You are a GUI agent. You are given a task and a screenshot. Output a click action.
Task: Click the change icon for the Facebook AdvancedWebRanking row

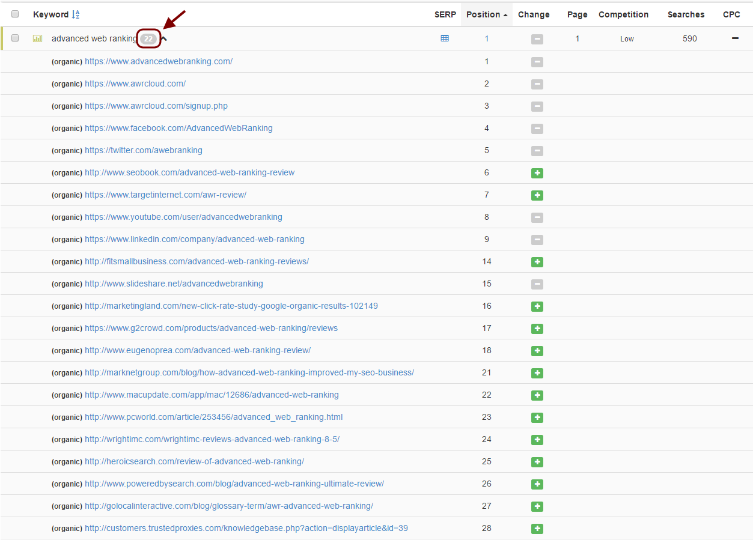537,129
